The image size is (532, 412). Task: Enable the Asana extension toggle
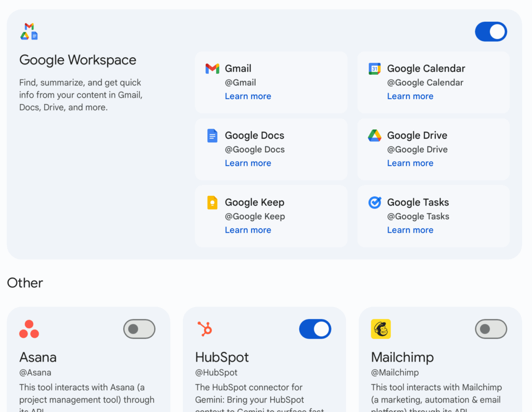(139, 329)
